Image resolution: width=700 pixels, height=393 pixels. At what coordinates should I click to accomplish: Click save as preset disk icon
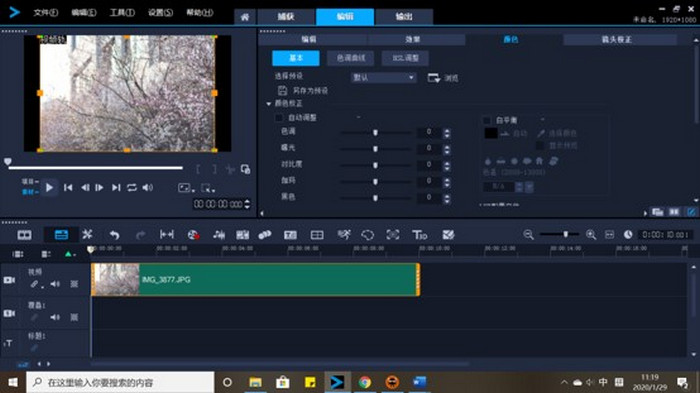point(282,91)
